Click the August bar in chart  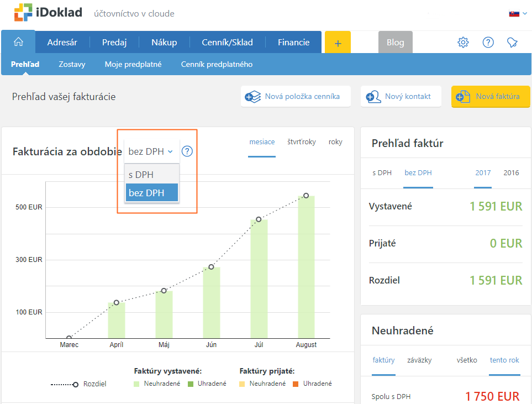tap(306, 266)
